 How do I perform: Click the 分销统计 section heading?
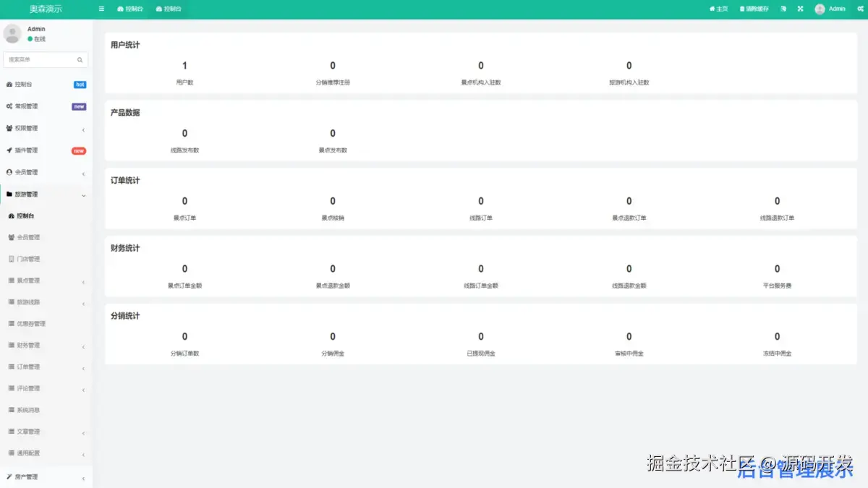125,316
